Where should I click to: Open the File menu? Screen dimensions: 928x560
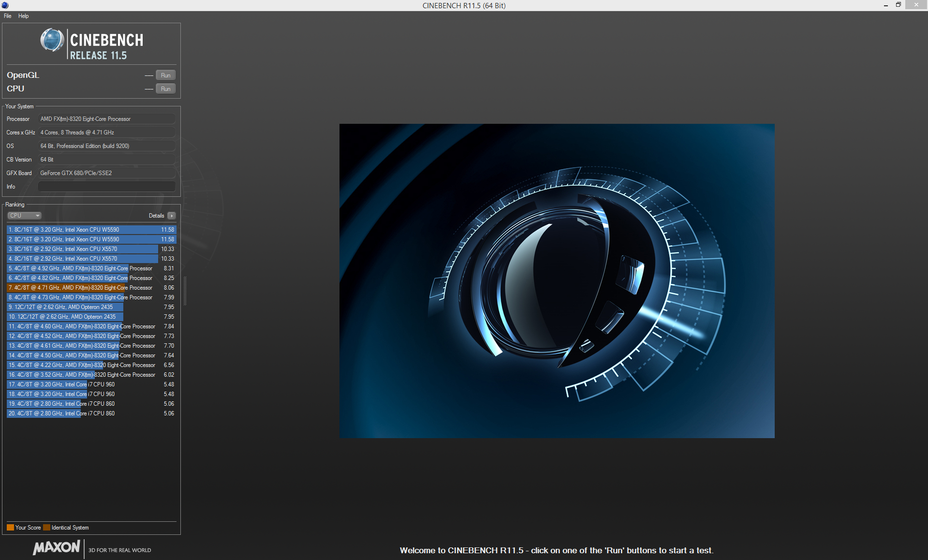point(8,16)
